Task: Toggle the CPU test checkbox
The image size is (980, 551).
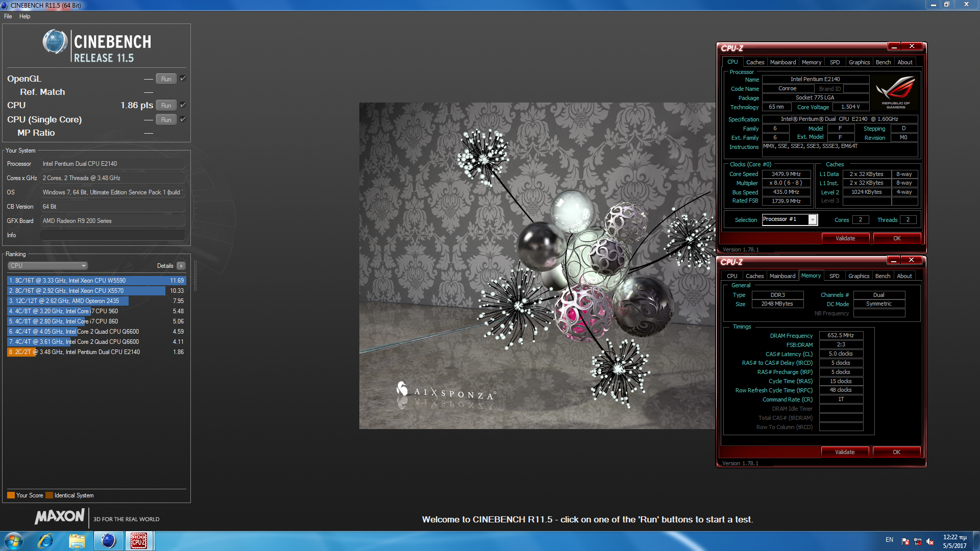Action: [x=183, y=105]
